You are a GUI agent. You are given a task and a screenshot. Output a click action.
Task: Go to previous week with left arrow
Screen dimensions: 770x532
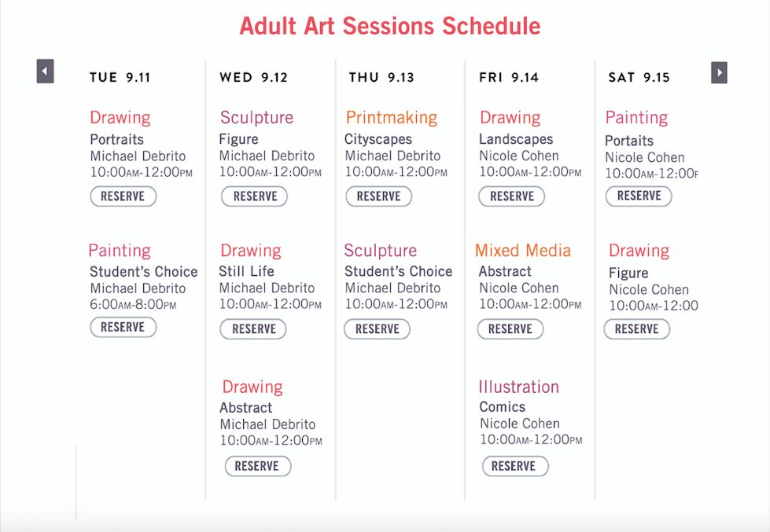[x=45, y=72]
